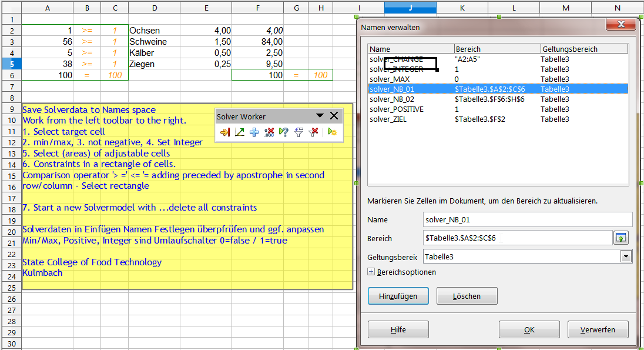
Task: Click the integer icon with red X
Action: [269, 132]
